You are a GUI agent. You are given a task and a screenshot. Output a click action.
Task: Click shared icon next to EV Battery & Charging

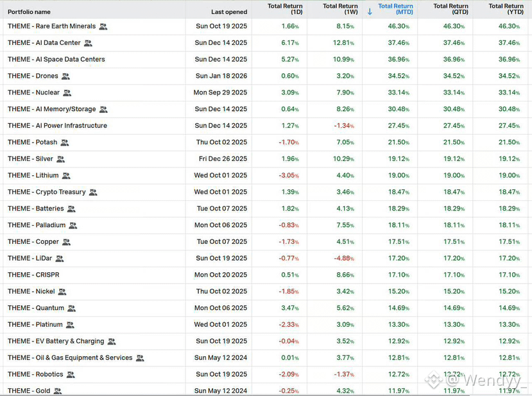tap(112, 341)
